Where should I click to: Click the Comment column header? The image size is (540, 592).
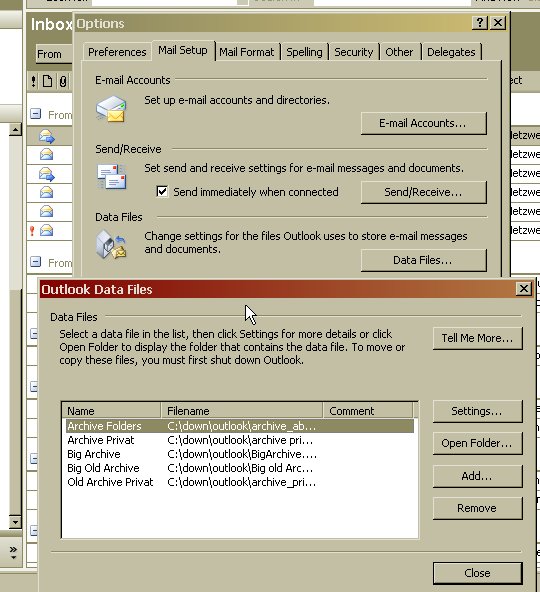click(368, 410)
